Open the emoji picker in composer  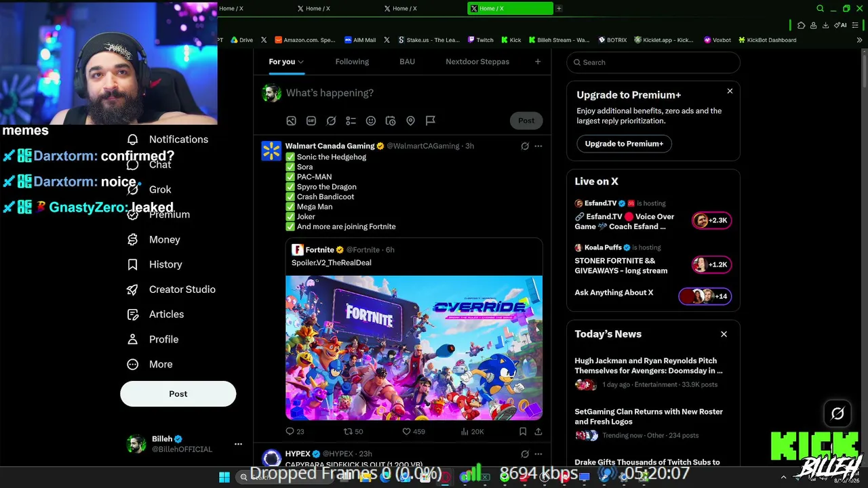click(x=371, y=121)
